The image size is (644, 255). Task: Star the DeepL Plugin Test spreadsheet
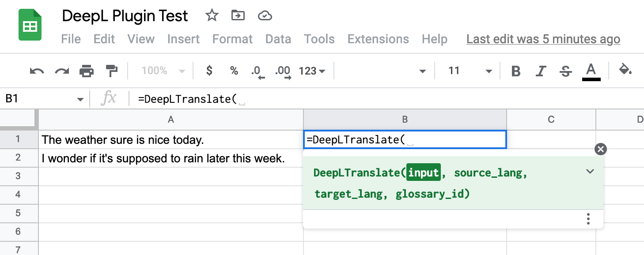212,15
